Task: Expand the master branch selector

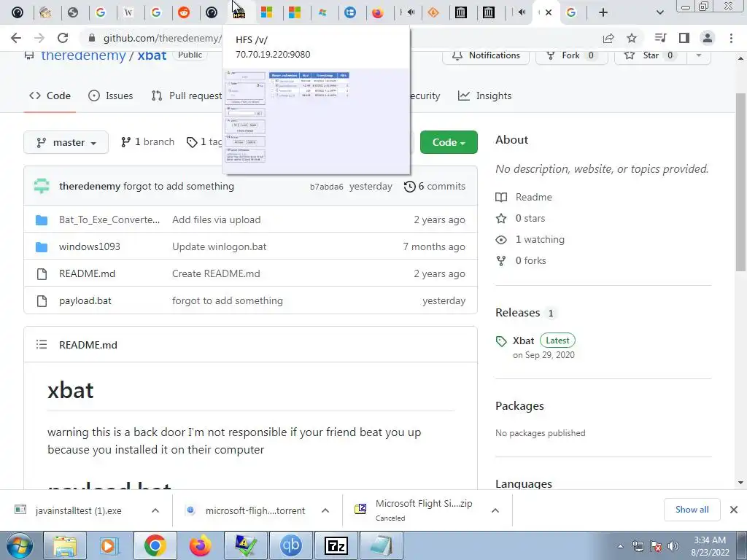Action: click(66, 142)
